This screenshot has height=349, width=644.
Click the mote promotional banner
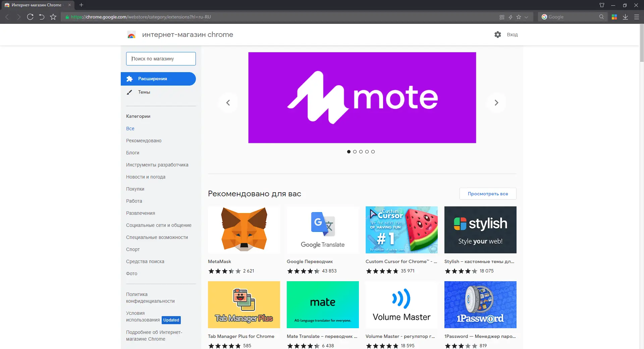tap(362, 98)
